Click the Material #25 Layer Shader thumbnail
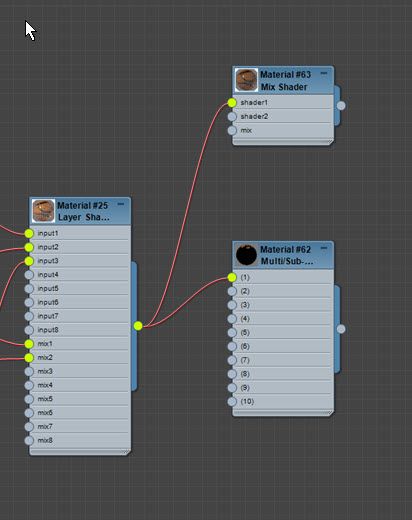Screen dimensions: 412x520 point(43,211)
